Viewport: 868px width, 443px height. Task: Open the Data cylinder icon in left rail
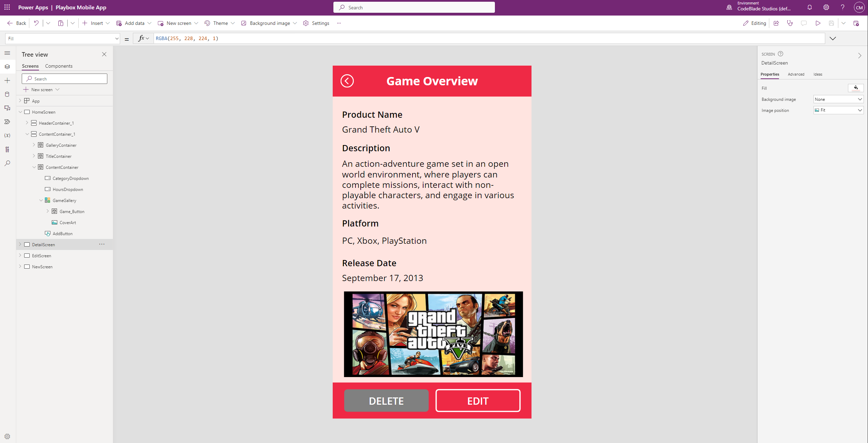point(7,94)
